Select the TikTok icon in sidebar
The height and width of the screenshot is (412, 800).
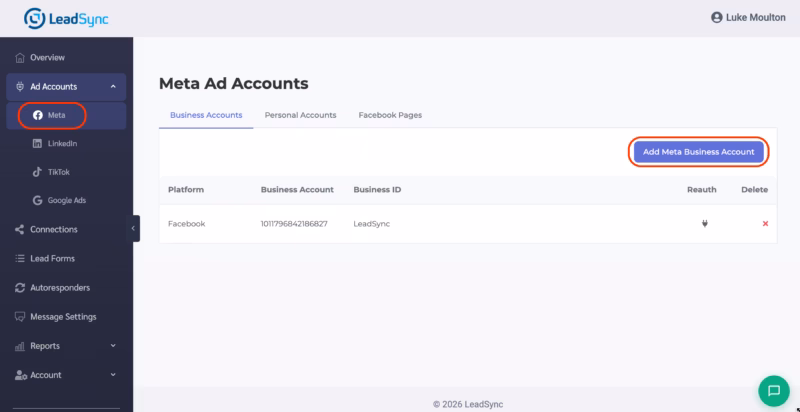pos(38,172)
